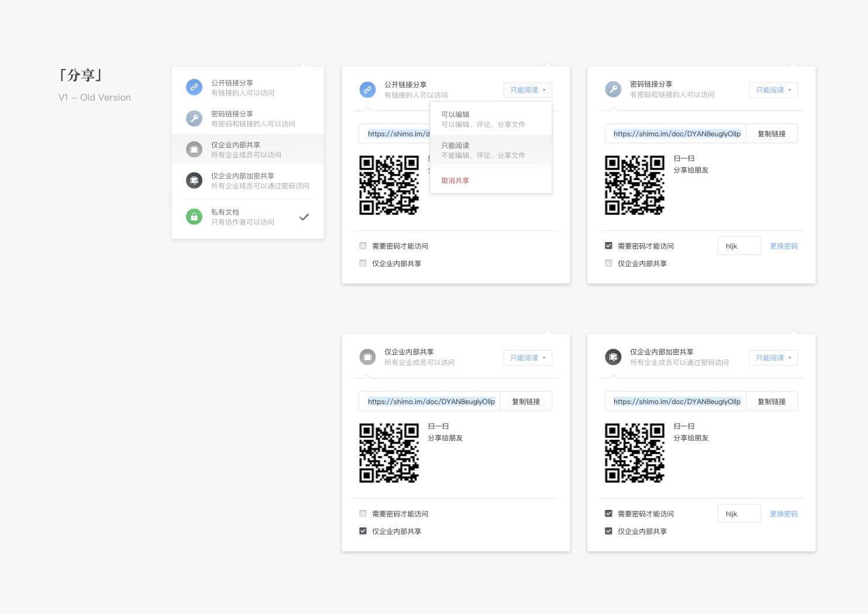Viewport: 868px width, 614px height.
Task: Check 仅企业内部共享 in the 公开链接分享 panel
Action: [363, 264]
